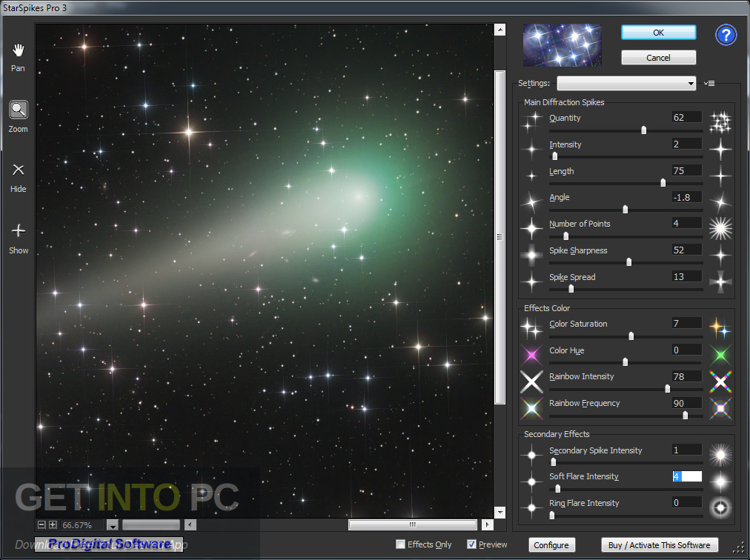Click the zoom out minus button
The image size is (750, 560).
[x=42, y=524]
